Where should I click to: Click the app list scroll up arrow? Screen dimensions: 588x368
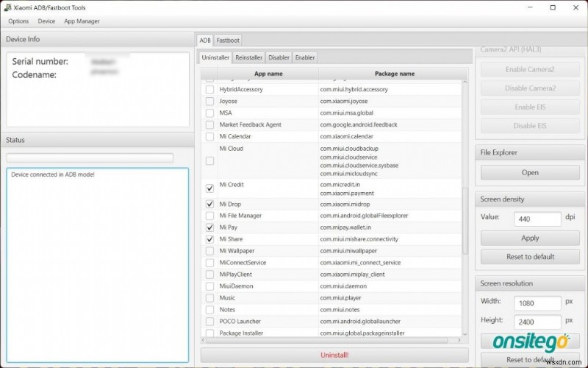(x=465, y=82)
